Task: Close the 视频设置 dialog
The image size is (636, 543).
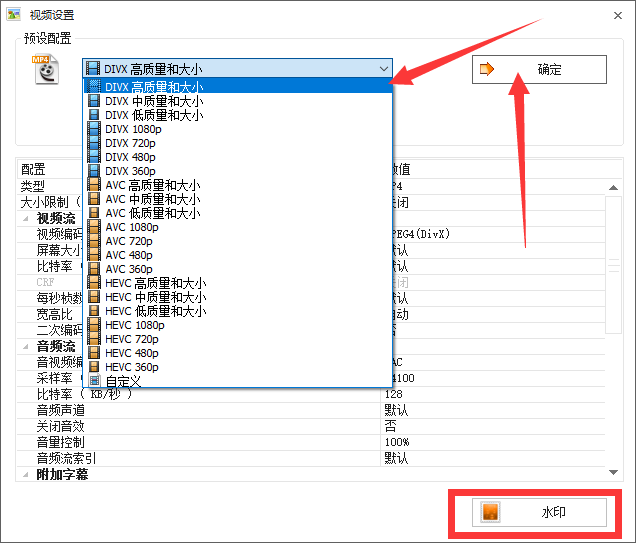Action: (618, 15)
